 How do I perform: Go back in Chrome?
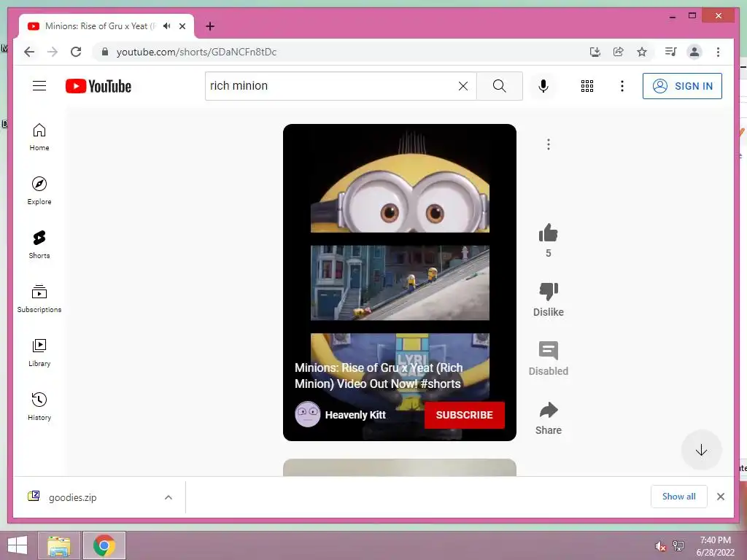(x=29, y=52)
